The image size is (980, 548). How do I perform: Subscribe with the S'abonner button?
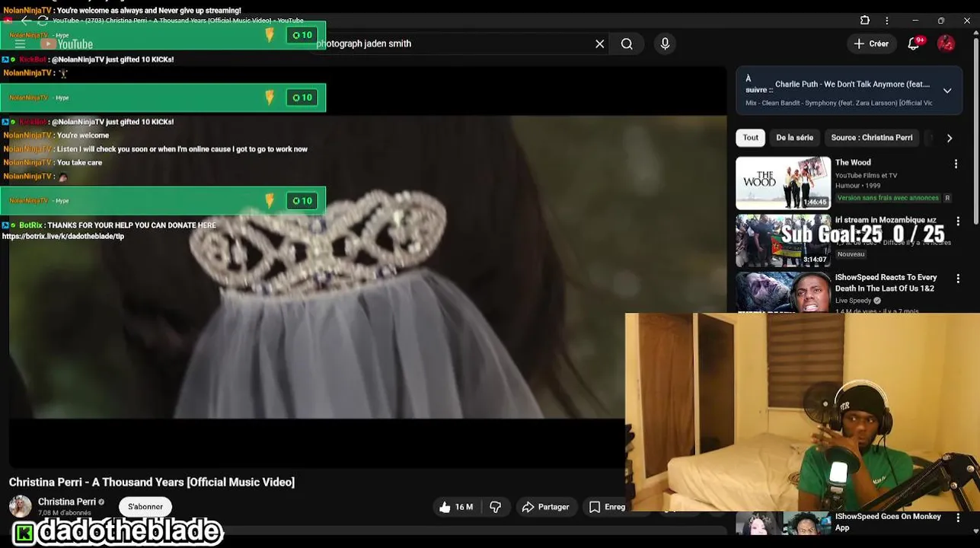[145, 507]
